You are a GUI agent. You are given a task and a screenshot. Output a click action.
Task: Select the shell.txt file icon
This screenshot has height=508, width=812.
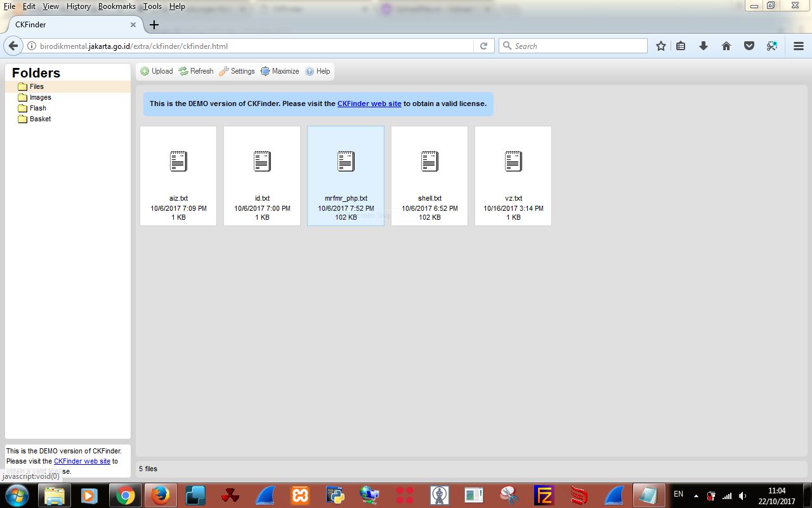[x=429, y=161]
